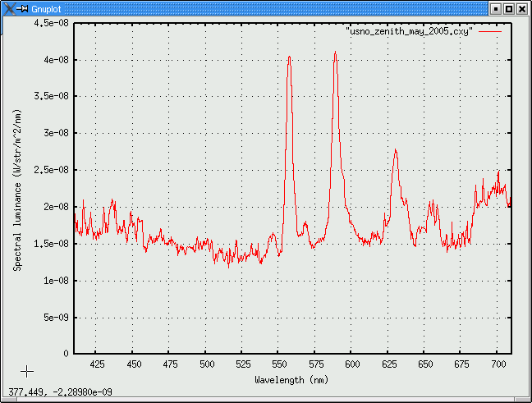Click the 2.5e-08 tick label on y-axis
This screenshot has height=403, width=532.
51,170
